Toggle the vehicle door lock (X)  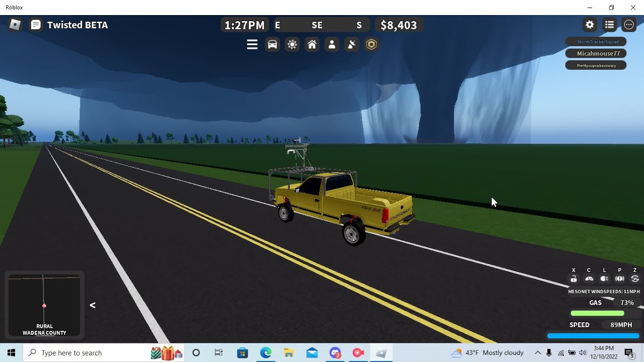(x=574, y=279)
